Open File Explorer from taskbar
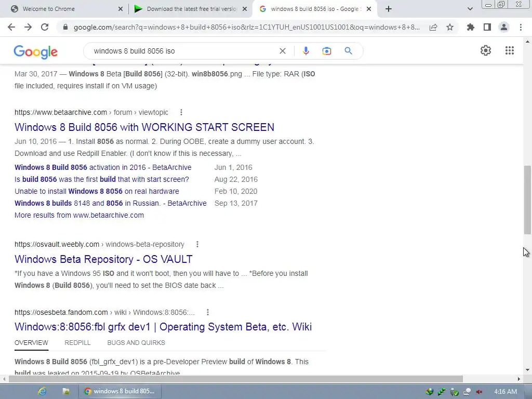This screenshot has width=532, height=399. (66, 391)
